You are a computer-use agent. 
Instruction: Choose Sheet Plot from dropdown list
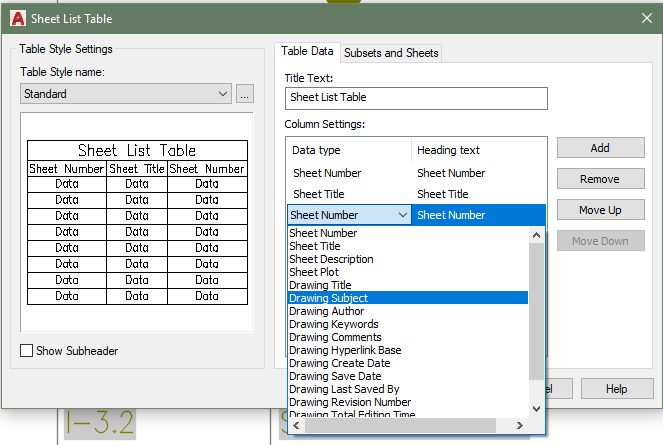pyautogui.click(x=408, y=272)
